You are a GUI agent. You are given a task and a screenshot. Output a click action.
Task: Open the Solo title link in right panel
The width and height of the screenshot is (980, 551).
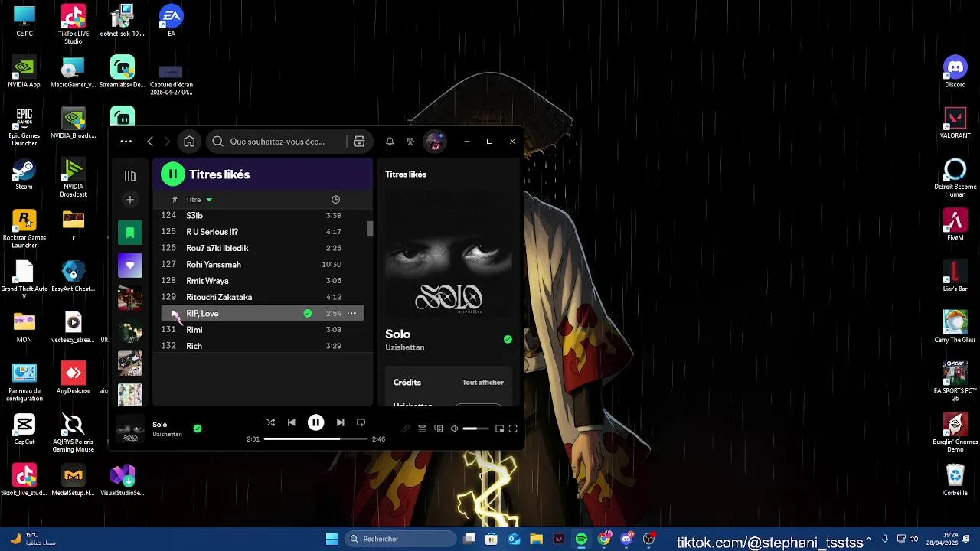click(x=398, y=334)
